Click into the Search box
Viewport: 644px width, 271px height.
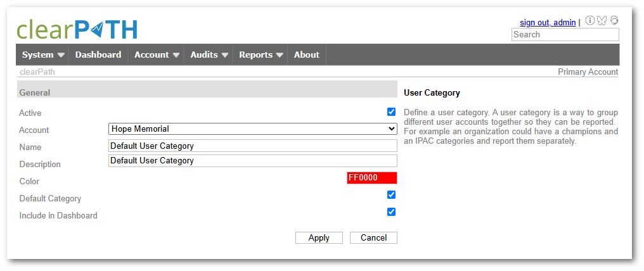coord(565,34)
